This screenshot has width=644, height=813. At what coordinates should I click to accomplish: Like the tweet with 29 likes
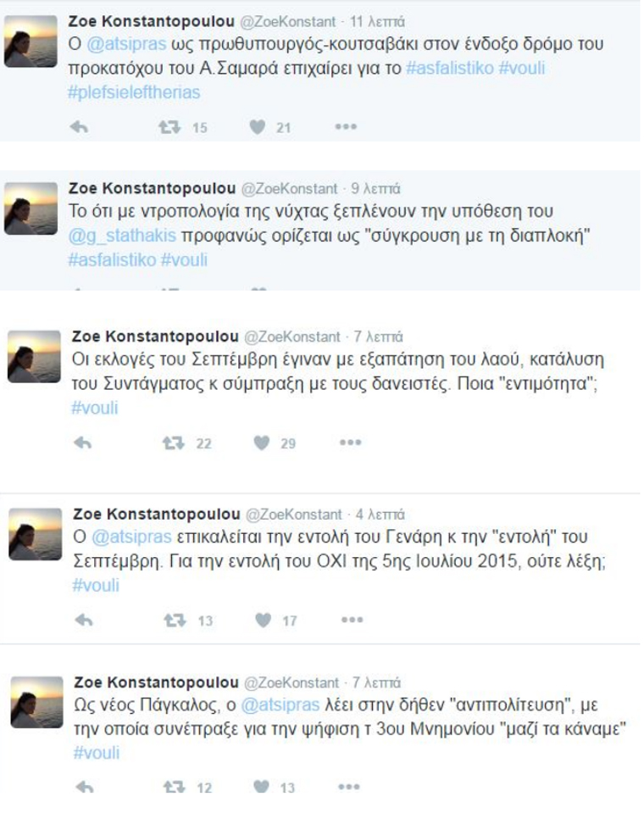262,443
